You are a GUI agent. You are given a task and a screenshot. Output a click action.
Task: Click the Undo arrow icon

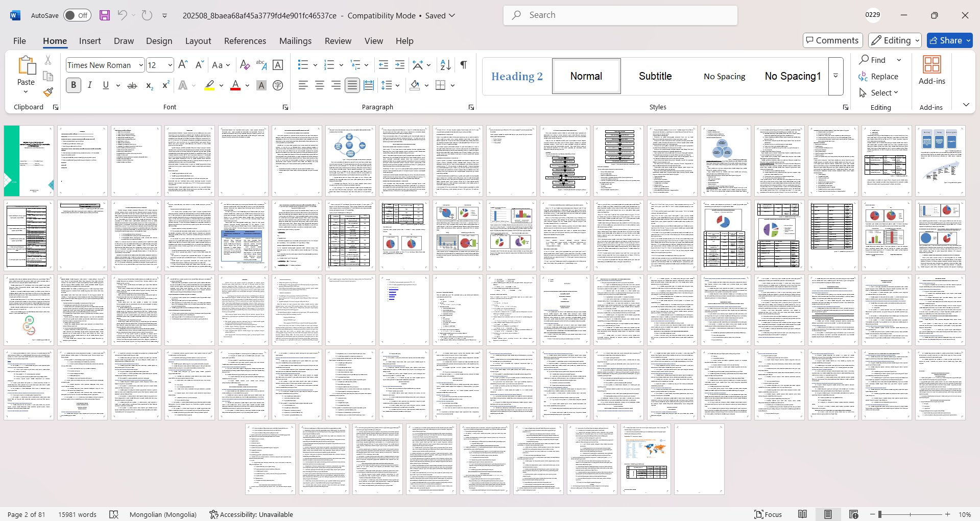[122, 15]
